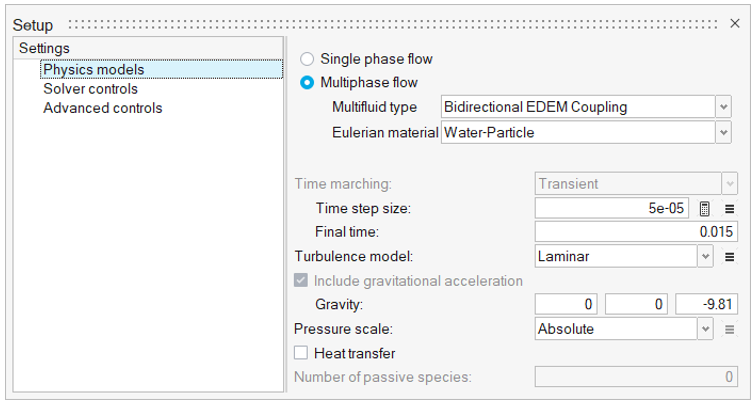Click the Time step size field
This screenshot has width=754, height=403.
click(x=612, y=208)
